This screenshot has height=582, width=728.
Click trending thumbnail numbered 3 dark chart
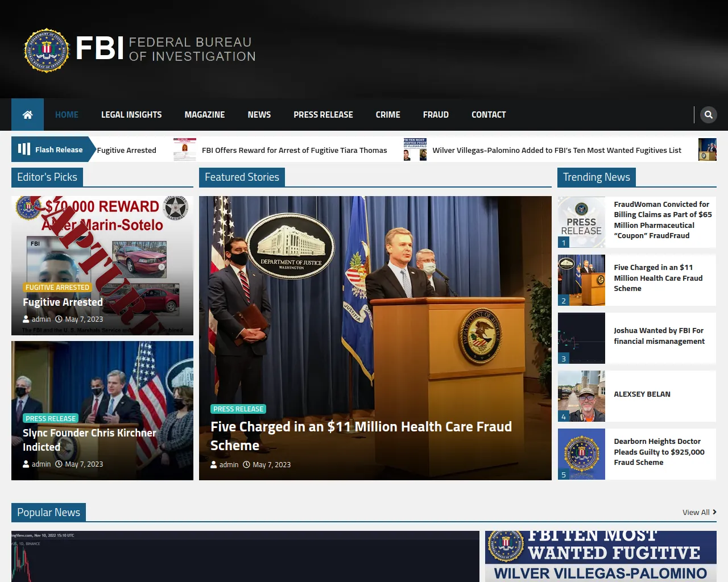(581, 338)
